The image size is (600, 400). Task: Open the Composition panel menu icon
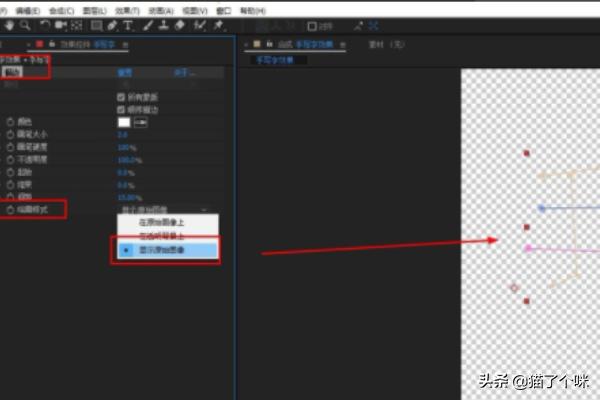(342, 45)
